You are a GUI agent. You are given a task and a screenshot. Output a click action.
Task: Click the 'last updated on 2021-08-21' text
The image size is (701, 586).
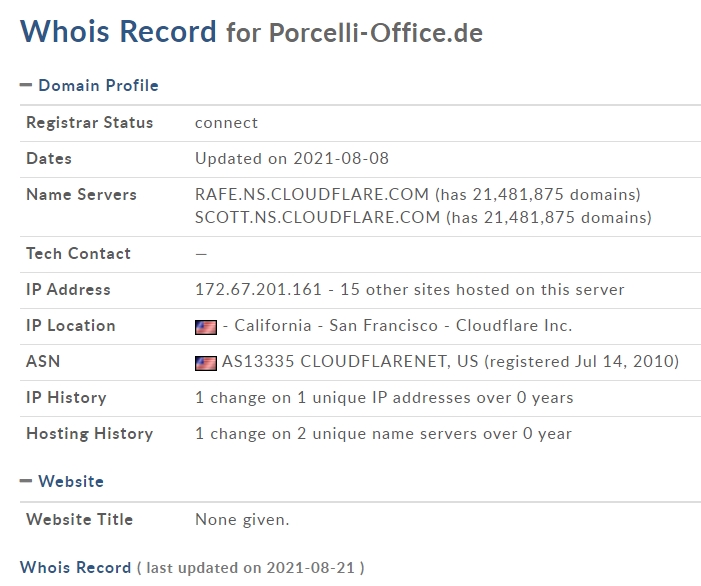(250, 568)
